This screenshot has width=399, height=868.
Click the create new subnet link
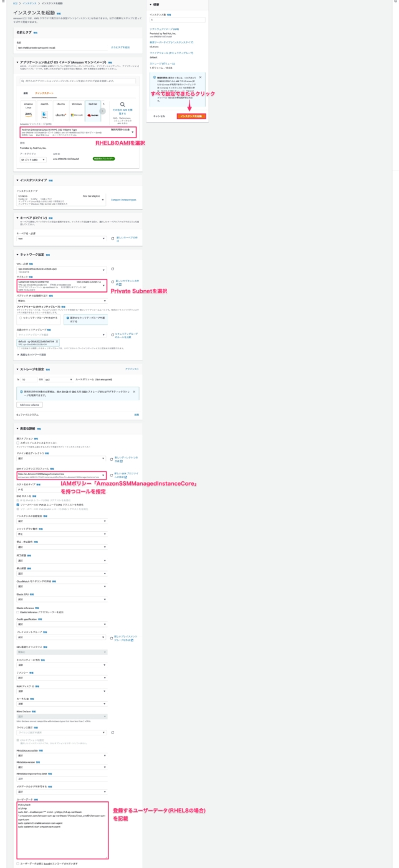click(127, 283)
